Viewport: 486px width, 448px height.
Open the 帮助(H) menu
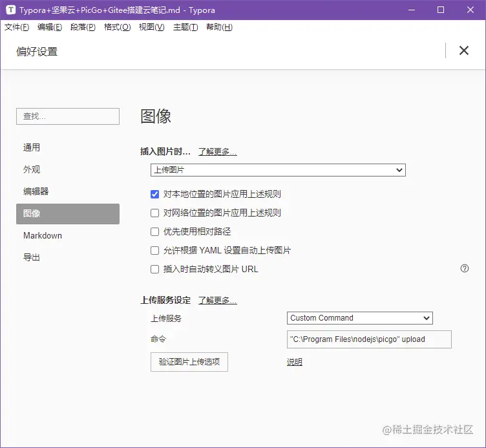point(219,27)
